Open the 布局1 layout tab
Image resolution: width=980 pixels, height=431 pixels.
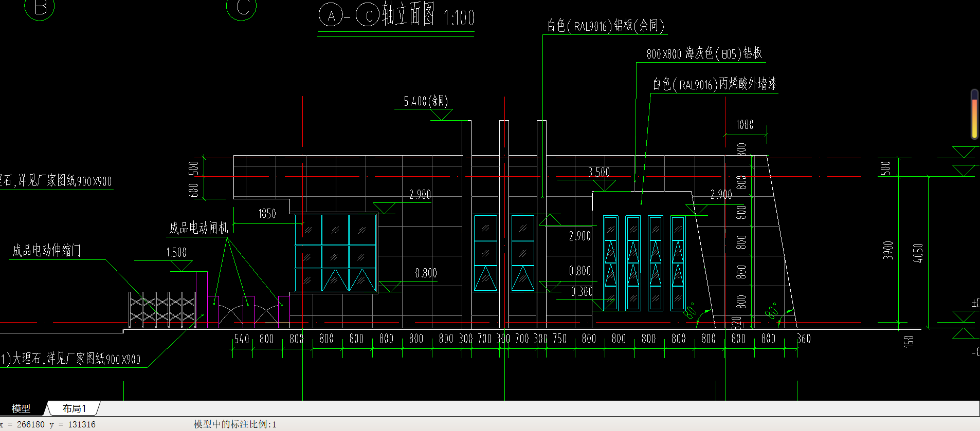75,408
